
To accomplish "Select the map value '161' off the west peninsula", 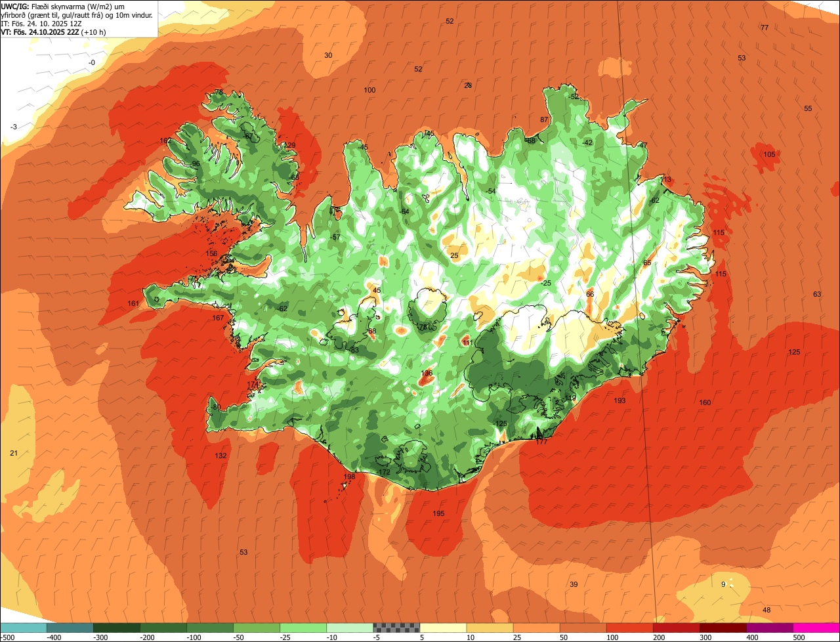I will click(133, 303).
